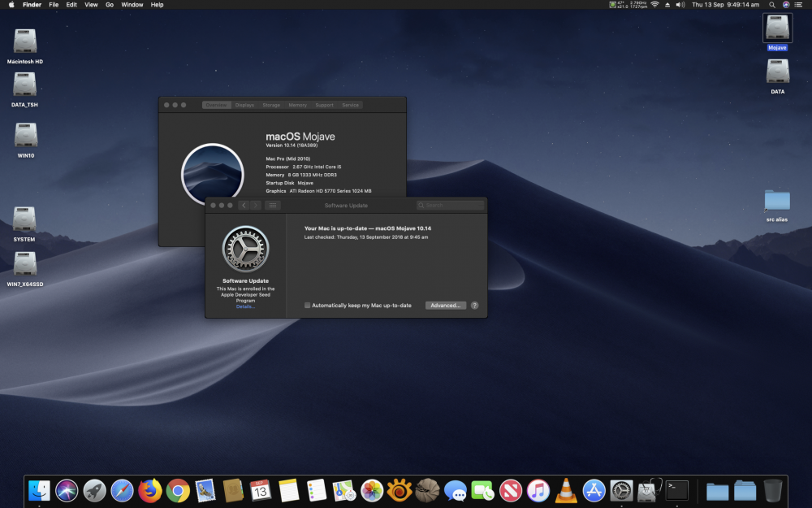The width and height of the screenshot is (812, 508).
Task: Launch Siri from the dock
Action: (67, 490)
